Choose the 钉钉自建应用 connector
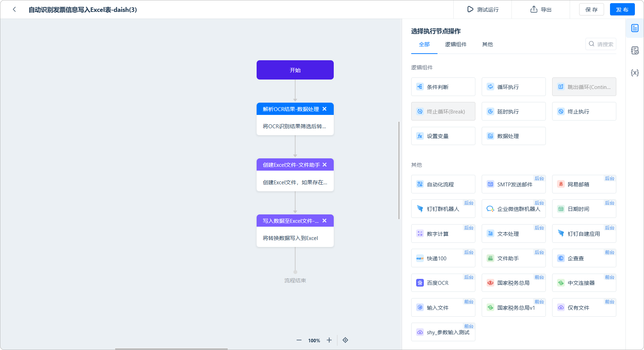Screen dimensions: 644x350 (584, 234)
